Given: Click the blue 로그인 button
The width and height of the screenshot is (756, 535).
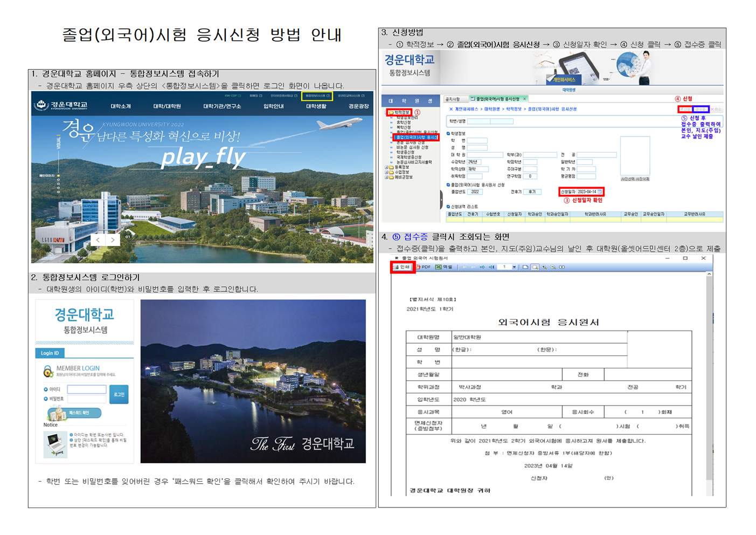Looking at the screenshot, I should tap(119, 394).
